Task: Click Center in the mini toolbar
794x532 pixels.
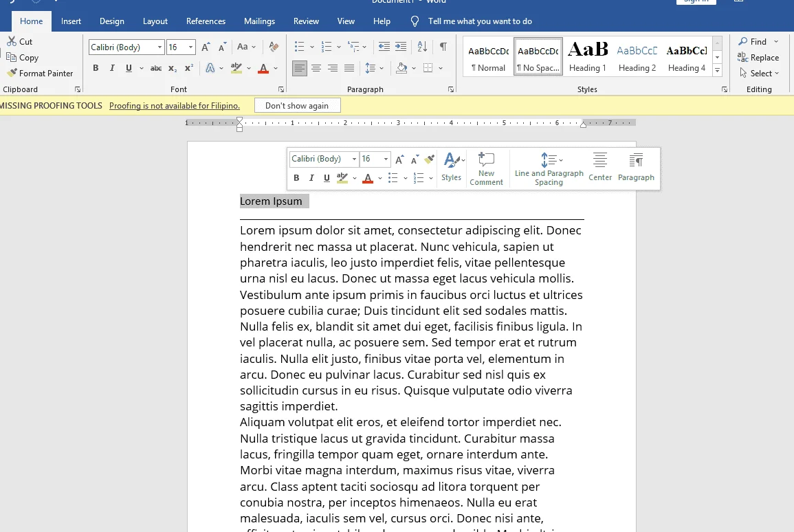Action: point(600,166)
